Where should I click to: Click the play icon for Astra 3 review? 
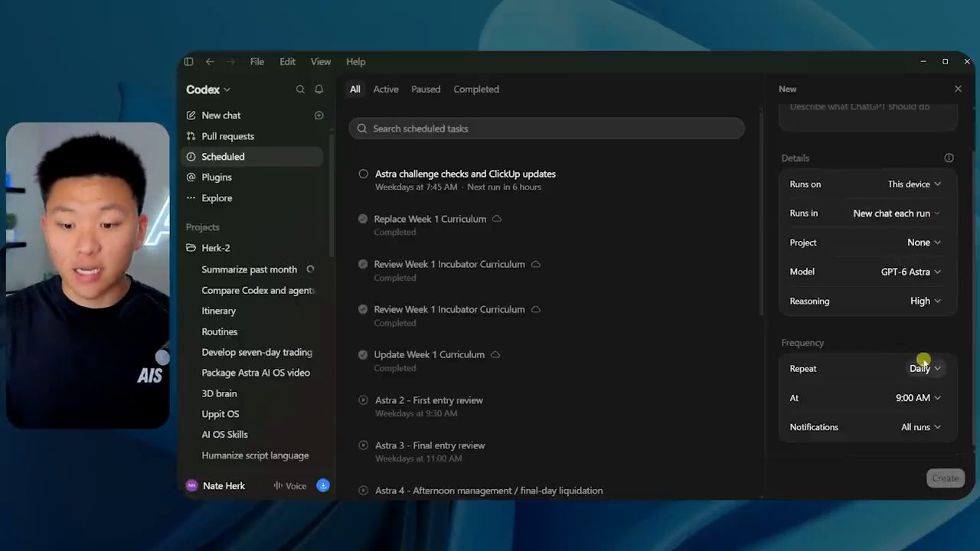click(364, 445)
